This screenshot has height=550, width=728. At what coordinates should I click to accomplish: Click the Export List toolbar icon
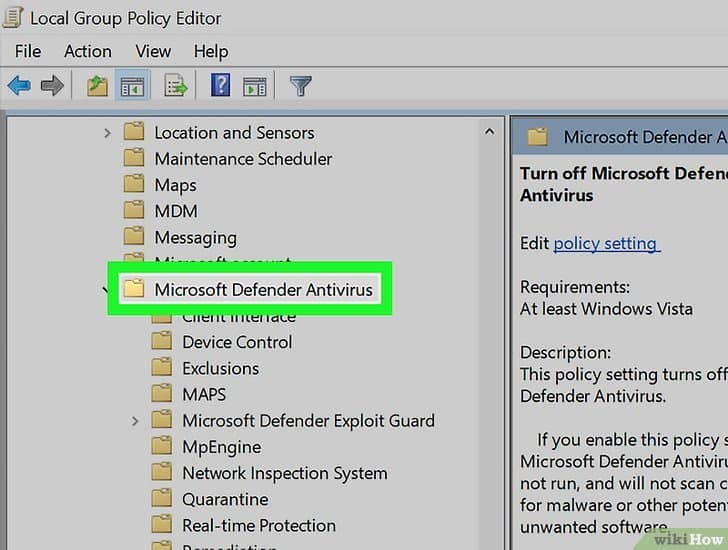(176, 87)
